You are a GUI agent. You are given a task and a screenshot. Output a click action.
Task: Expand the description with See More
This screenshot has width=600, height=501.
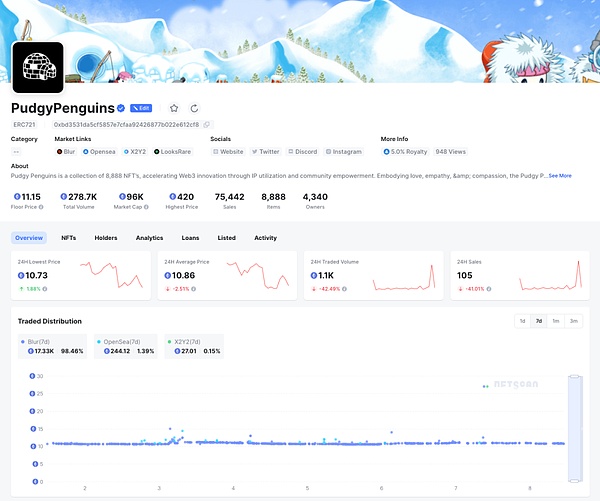(x=559, y=175)
